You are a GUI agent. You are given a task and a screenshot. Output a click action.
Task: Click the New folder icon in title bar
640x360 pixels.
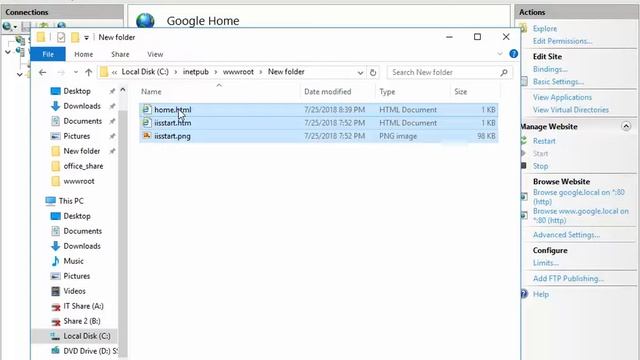tap(75, 38)
